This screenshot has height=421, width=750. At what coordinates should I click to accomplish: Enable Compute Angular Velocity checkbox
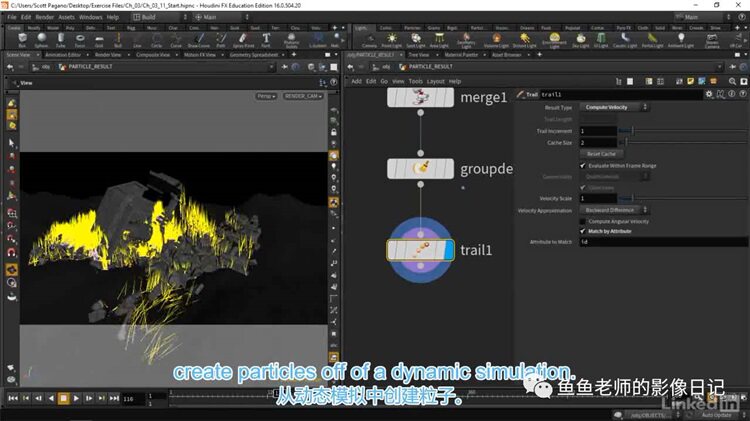[x=583, y=222]
